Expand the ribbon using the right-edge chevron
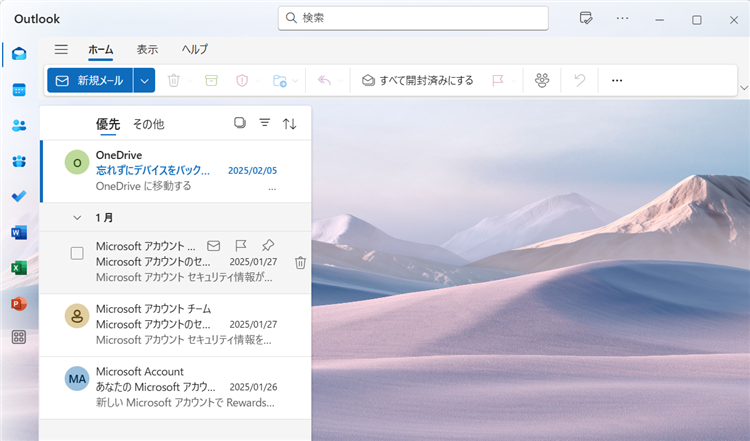Image resolution: width=750 pixels, height=441 pixels. pos(742,87)
